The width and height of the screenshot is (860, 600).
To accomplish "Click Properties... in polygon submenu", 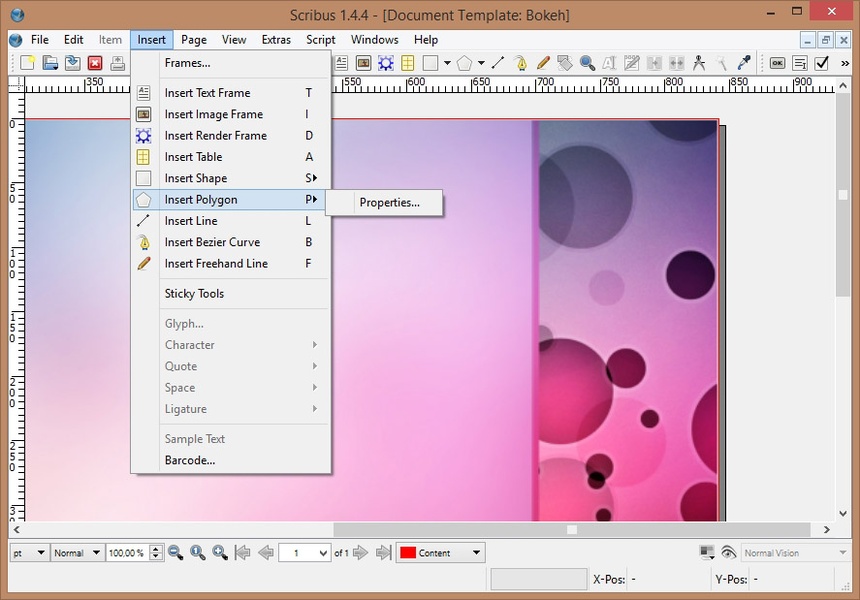I will coord(389,203).
